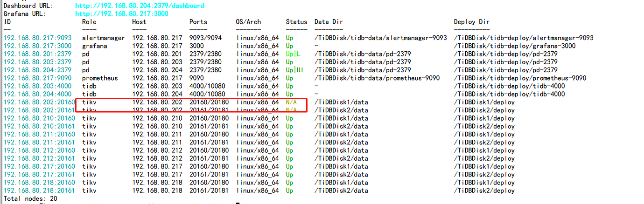
Task: Select node ID 192.168.80.217:3000
Action: [x=37, y=46]
